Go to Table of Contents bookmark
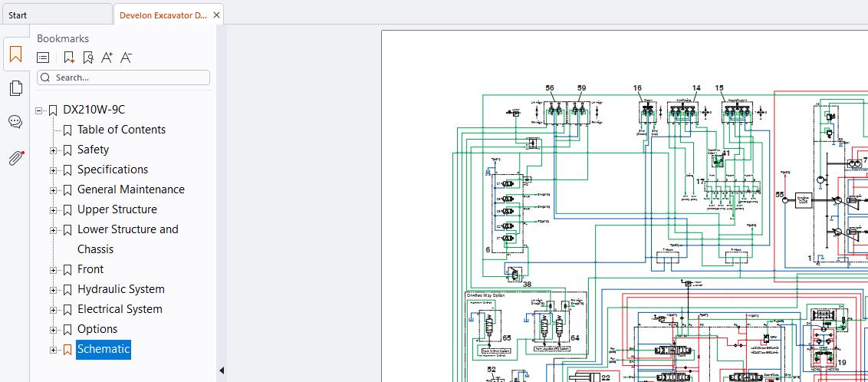 coord(121,130)
